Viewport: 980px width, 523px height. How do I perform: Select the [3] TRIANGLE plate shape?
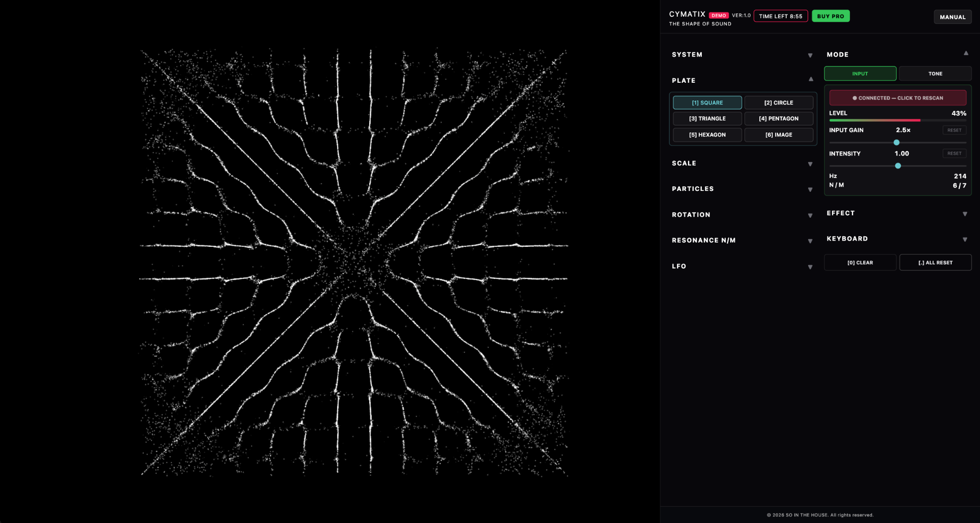coord(707,119)
